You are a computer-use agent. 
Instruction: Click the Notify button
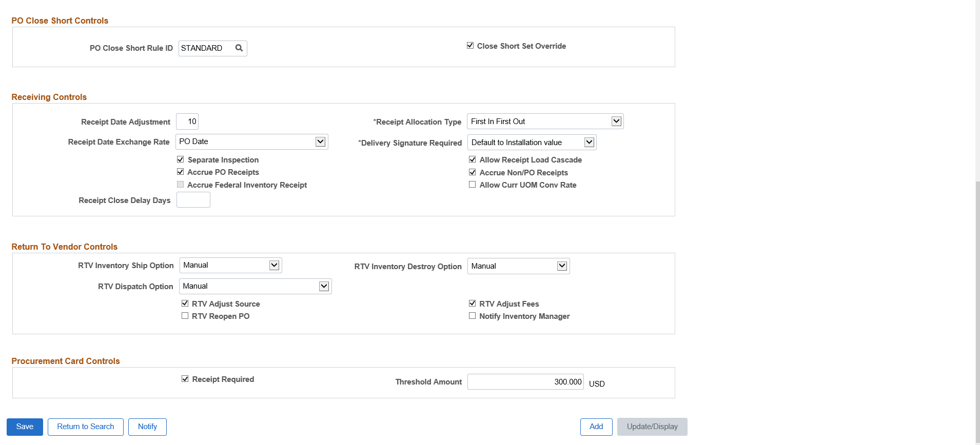tap(147, 427)
